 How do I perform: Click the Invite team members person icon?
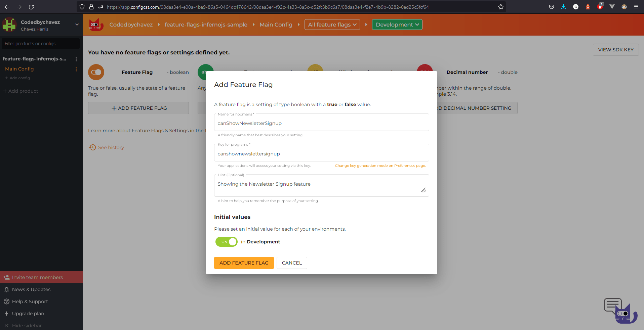(7, 277)
